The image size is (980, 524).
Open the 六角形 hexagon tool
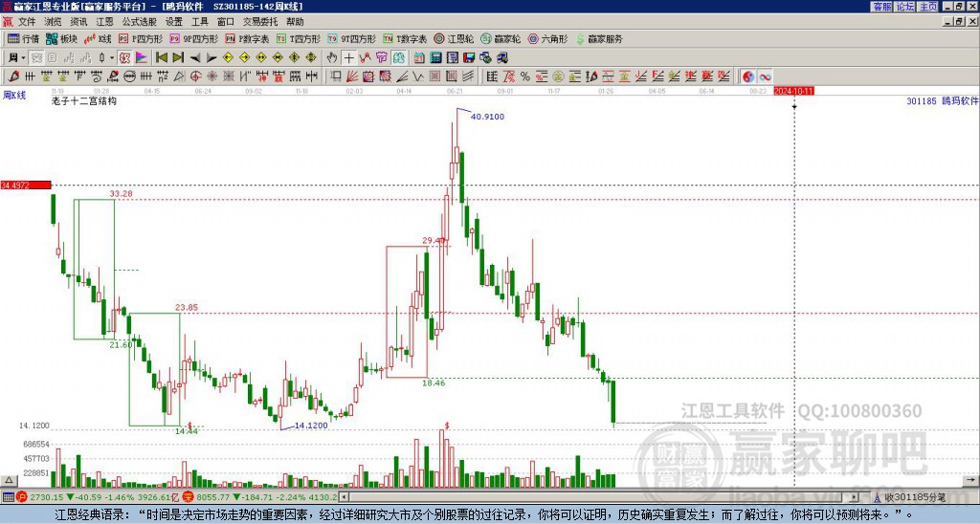pos(547,38)
